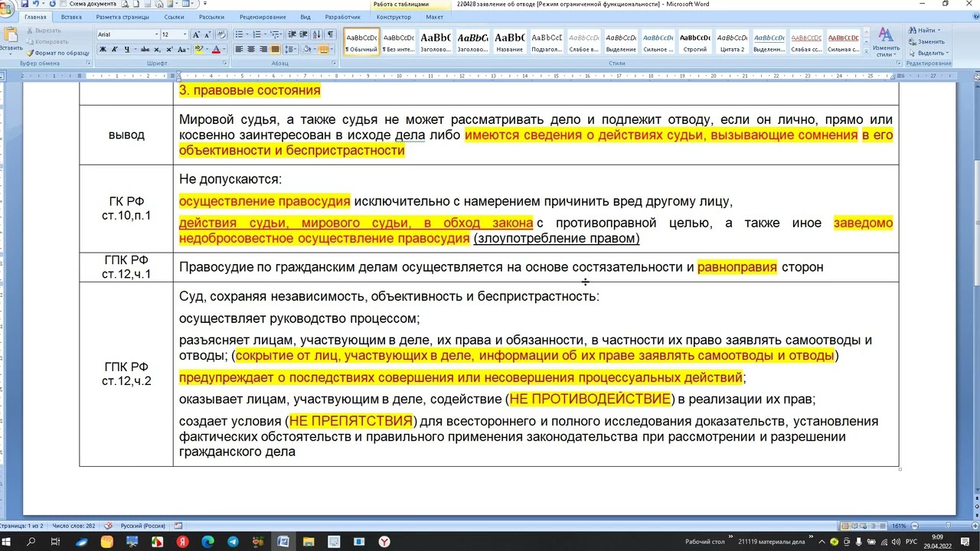Open the Макет table tab
The image size is (980, 551).
(x=434, y=17)
